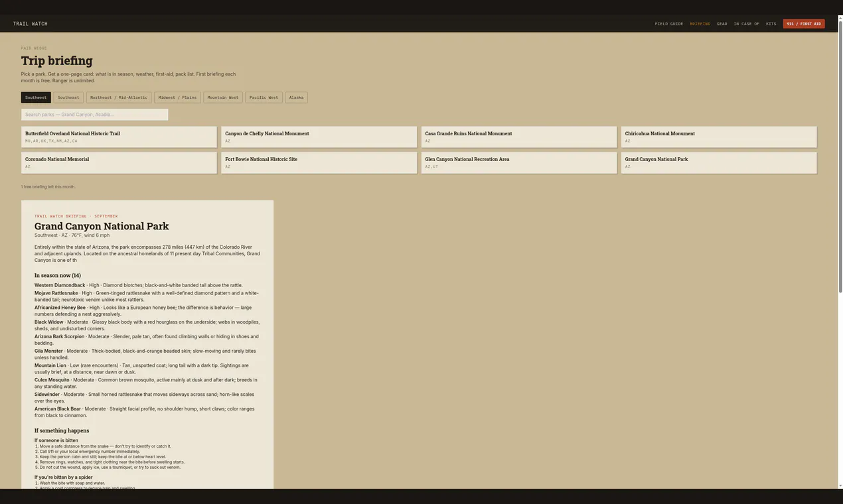Select the Mountain West region filter
The width and height of the screenshot is (843, 504).
(x=223, y=97)
